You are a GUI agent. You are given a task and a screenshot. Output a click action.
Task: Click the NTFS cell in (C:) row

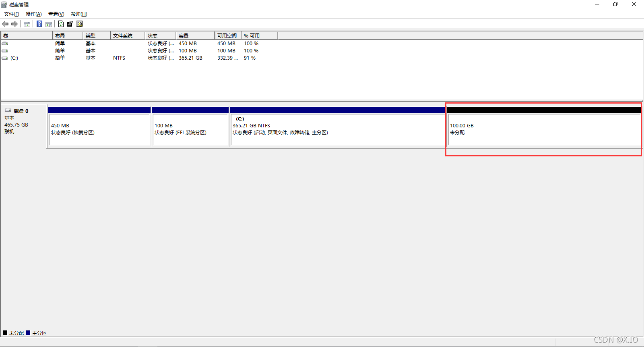tap(119, 58)
